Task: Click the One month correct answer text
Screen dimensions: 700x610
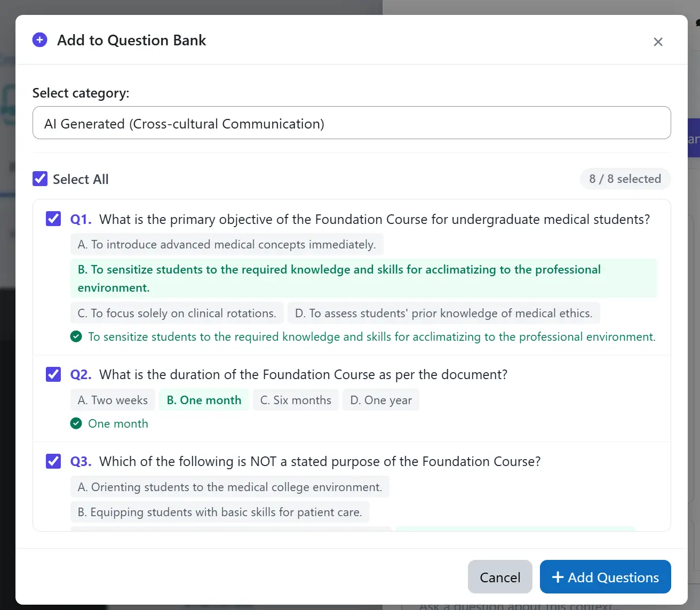Action: 118,423
